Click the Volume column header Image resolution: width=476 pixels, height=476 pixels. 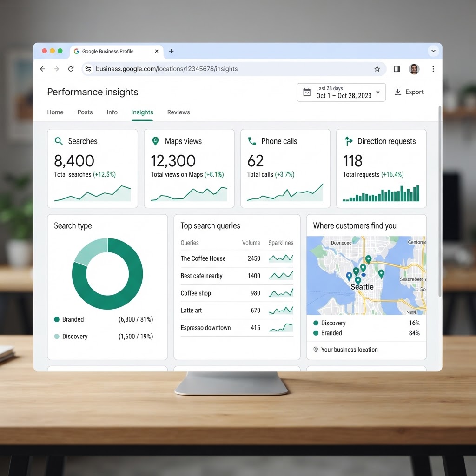[x=251, y=243]
